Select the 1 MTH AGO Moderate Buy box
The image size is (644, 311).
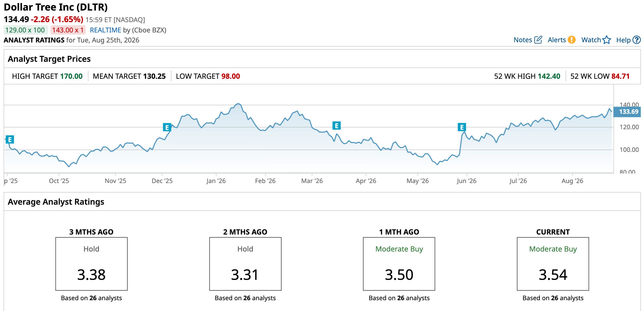399,264
